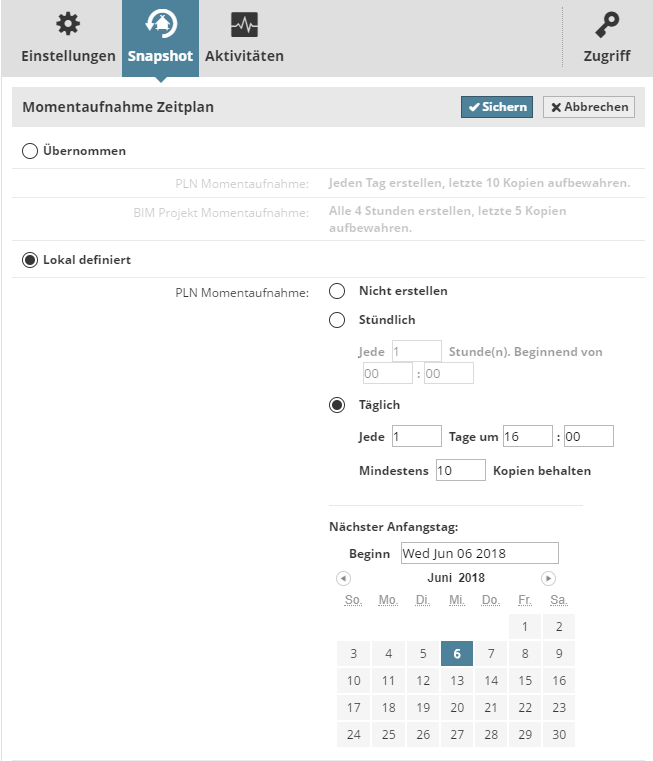Choose the Täglich schedule option

pos(338,405)
